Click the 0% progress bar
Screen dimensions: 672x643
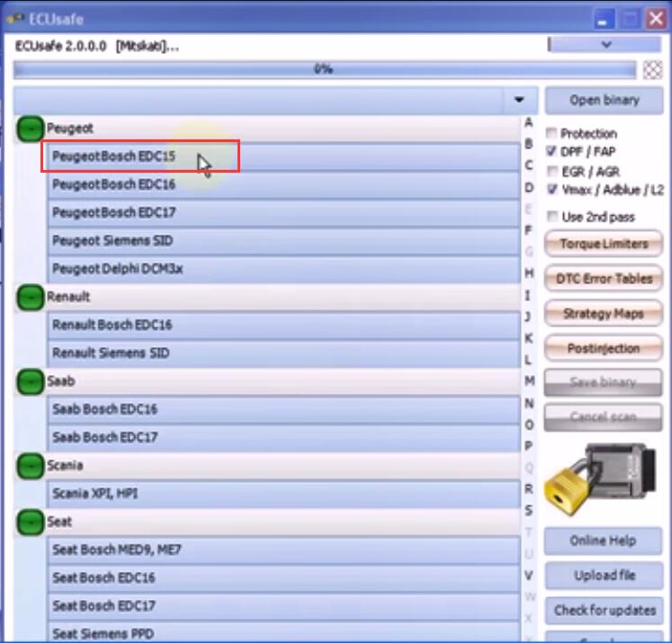click(x=325, y=69)
